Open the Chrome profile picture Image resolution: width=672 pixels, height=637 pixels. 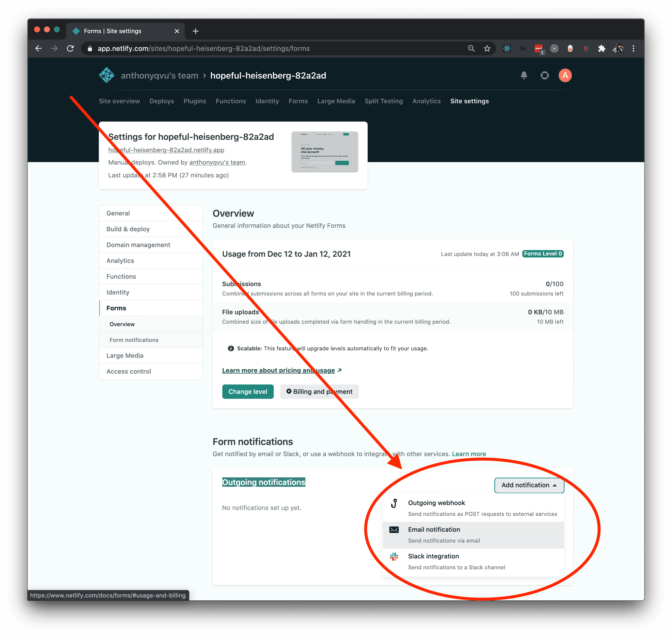coord(618,49)
